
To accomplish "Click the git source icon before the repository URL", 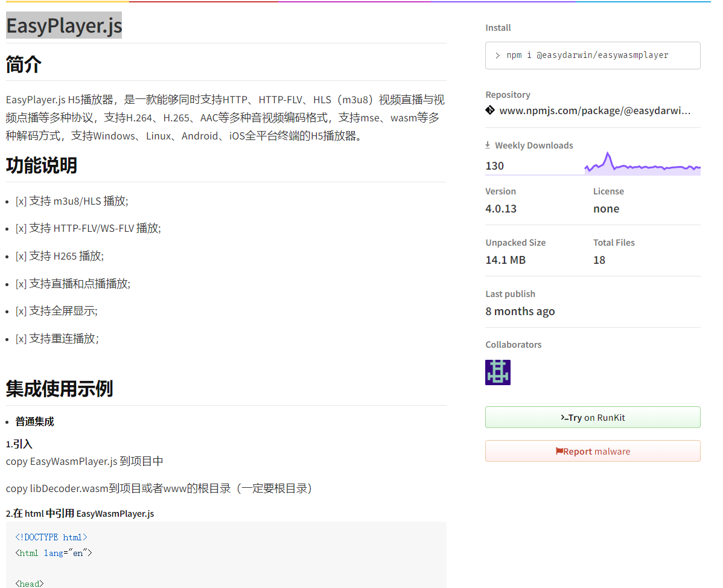I will coord(489,110).
